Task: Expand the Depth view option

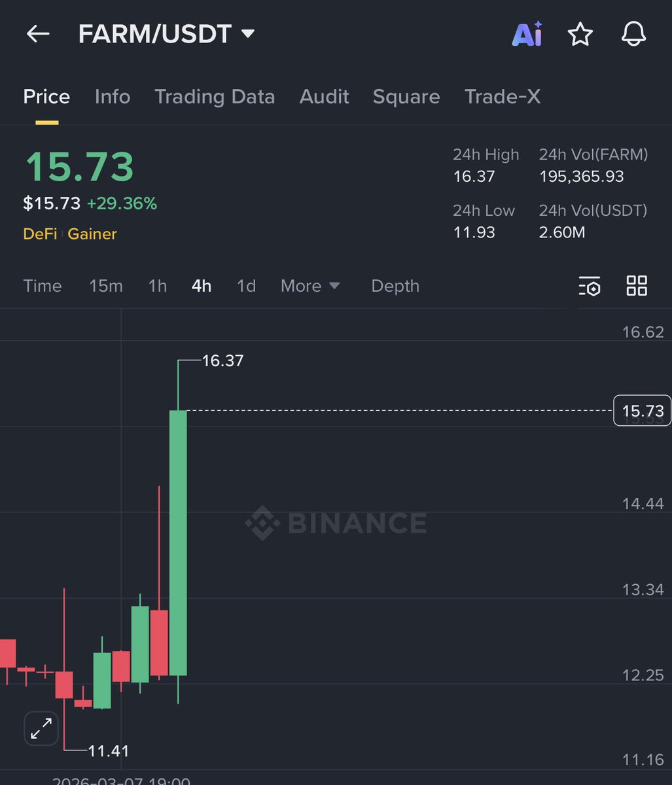Action: click(x=395, y=286)
